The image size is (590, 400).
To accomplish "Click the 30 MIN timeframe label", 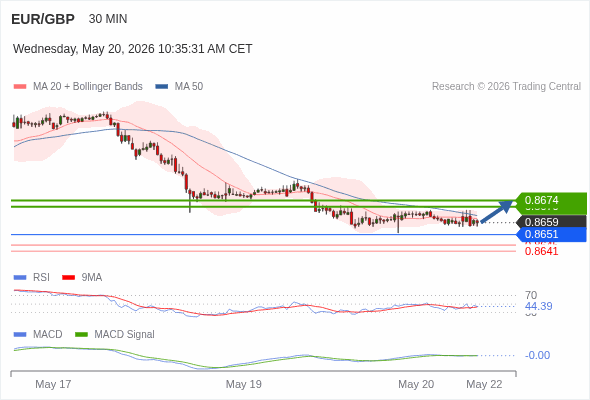I will tap(108, 19).
